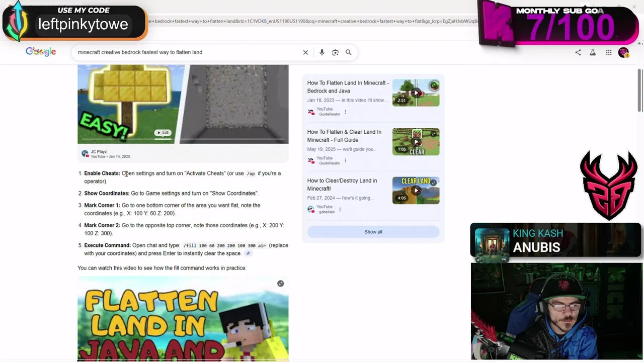Open the JC Playz YouTube source
Image resolution: width=644 pixels, height=362 pixels.
(x=110, y=154)
